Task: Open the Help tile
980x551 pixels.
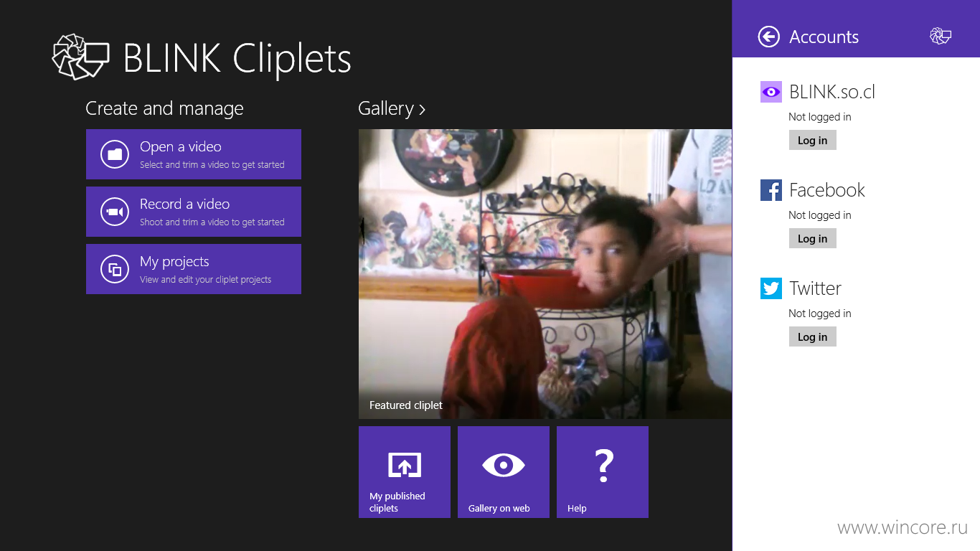Action: click(603, 472)
